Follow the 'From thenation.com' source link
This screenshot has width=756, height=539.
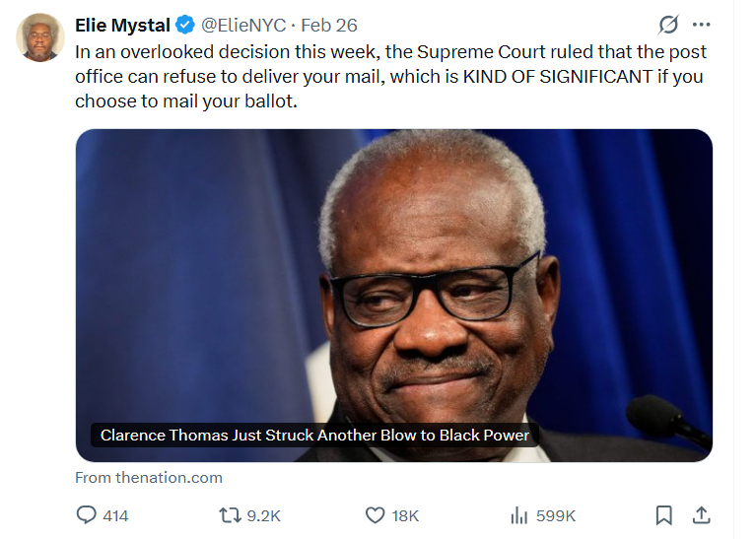coord(149,478)
